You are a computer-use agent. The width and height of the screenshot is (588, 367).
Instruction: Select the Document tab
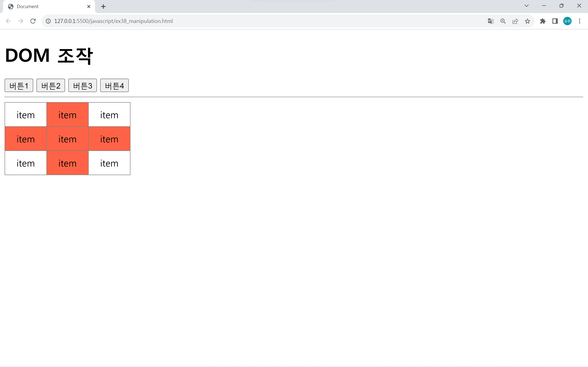tap(46, 7)
